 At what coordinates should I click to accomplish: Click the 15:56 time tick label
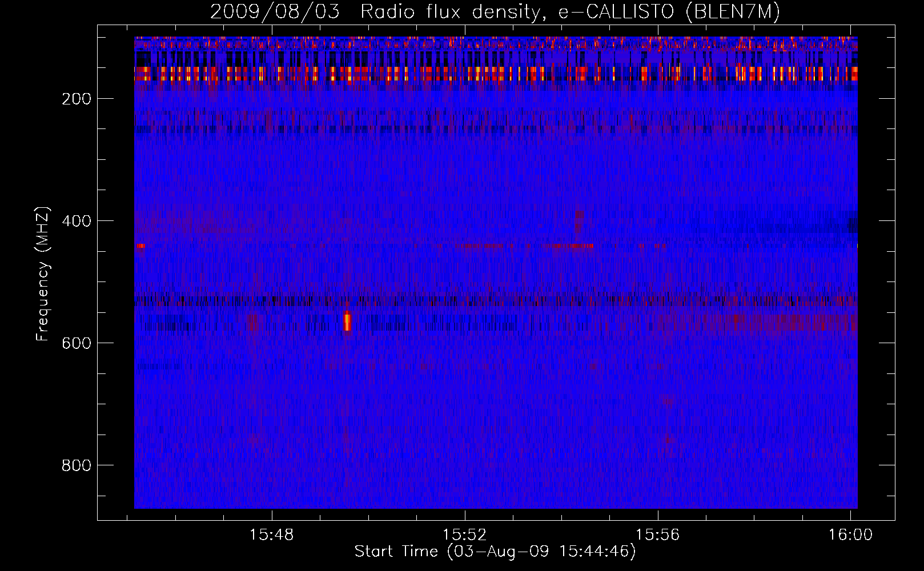click(x=658, y=534)
